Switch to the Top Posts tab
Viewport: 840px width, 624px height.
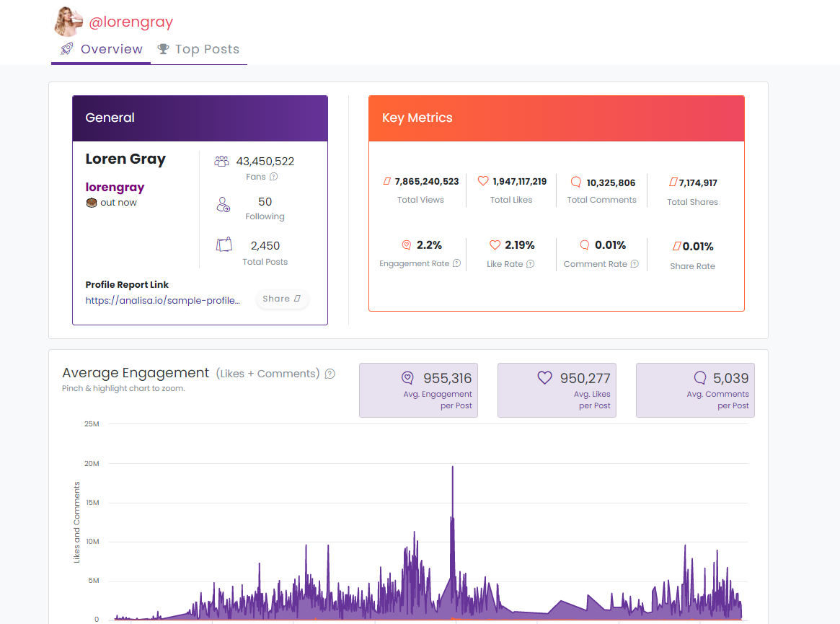point(199,49)
